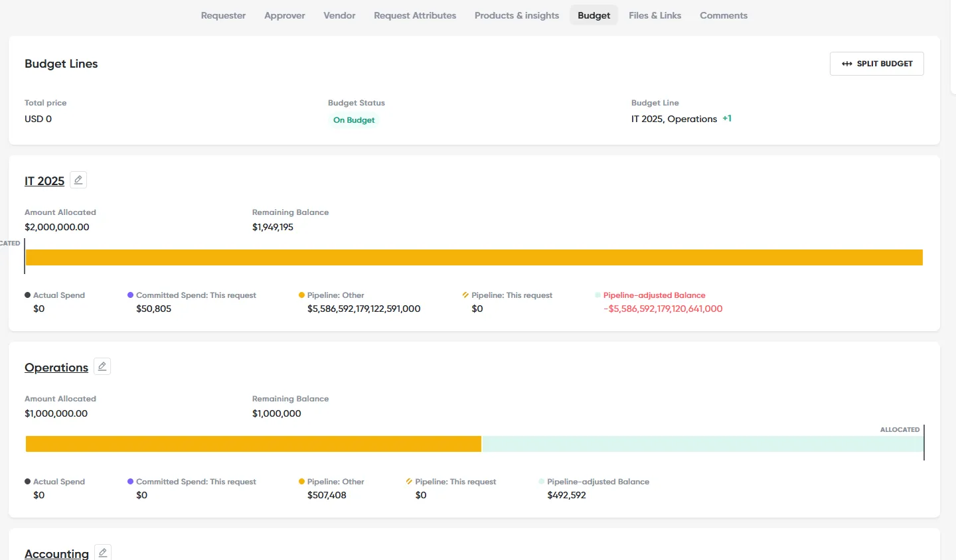The image size is (956, 560).
Task: Select IT 2025 remaining balance $1,949,195
Action: (x=272, y=227)
